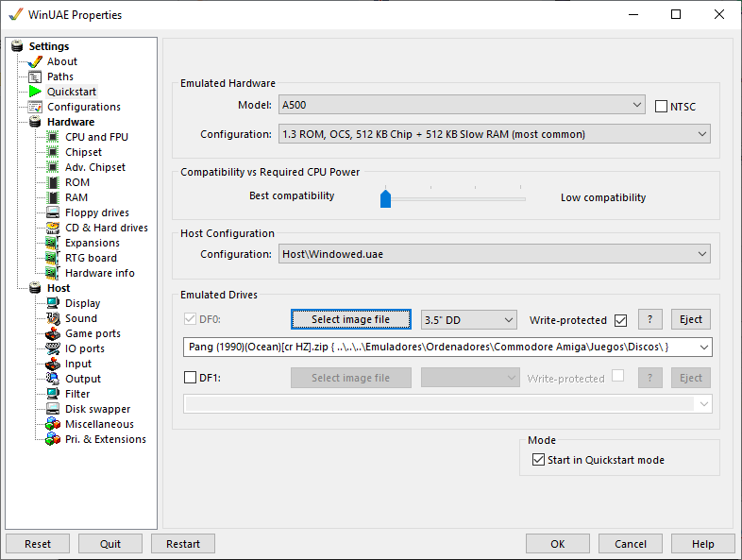
Task: Uncheck Start in Quickstart mode
Action: coord(538,460)
